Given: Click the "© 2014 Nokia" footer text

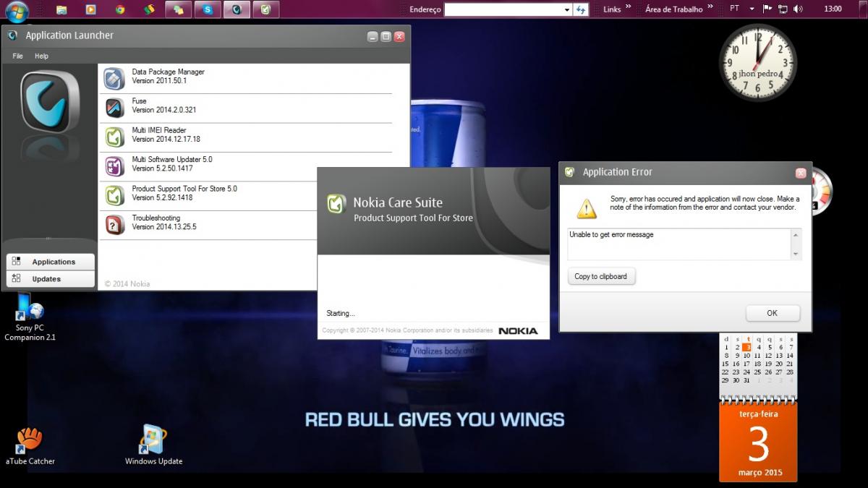Looking at the screenshot, I should pos(127,284).
